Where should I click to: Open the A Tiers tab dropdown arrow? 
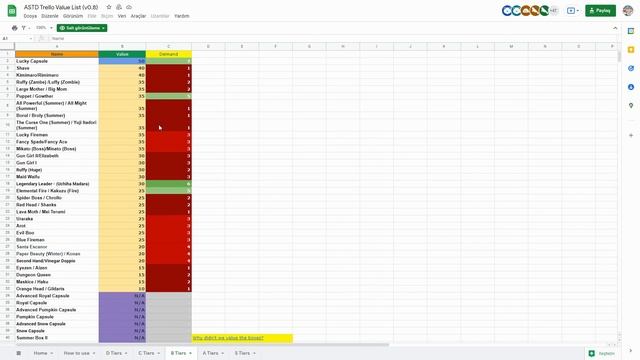coord(222,353)
